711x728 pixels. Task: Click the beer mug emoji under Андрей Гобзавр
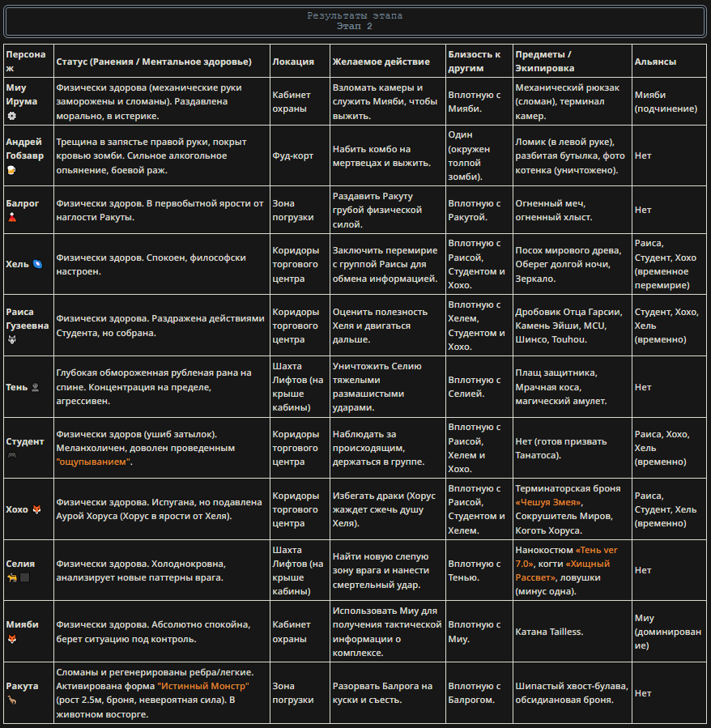(11, 170)
